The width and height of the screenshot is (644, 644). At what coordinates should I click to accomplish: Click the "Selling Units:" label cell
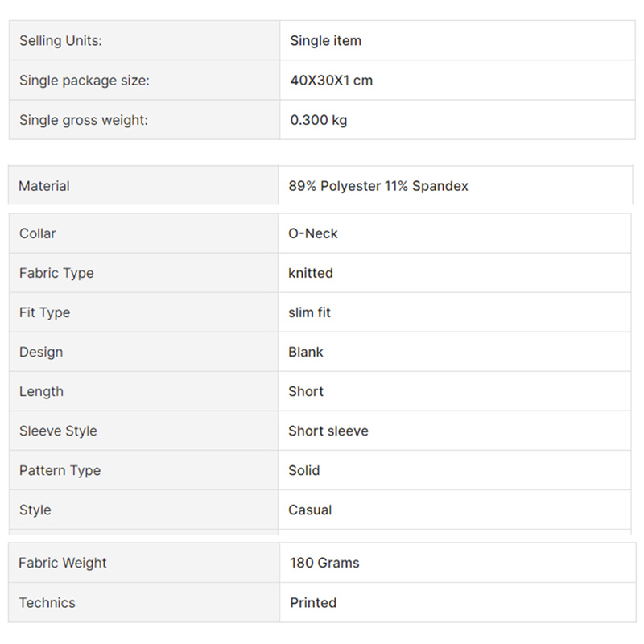(60, 40)
